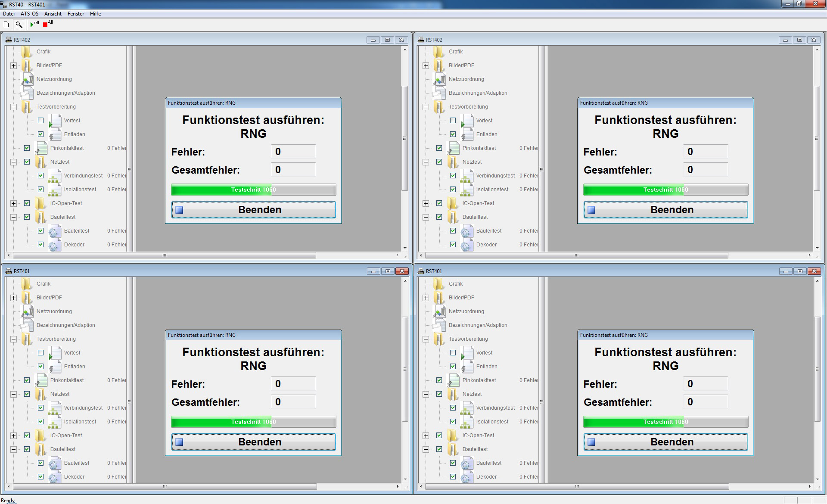Screen dimensions: 827x504
Task: Uncheck IC-Open-Test checkbox in bottom-left RST401 window
Action: (x=27, y=436)
